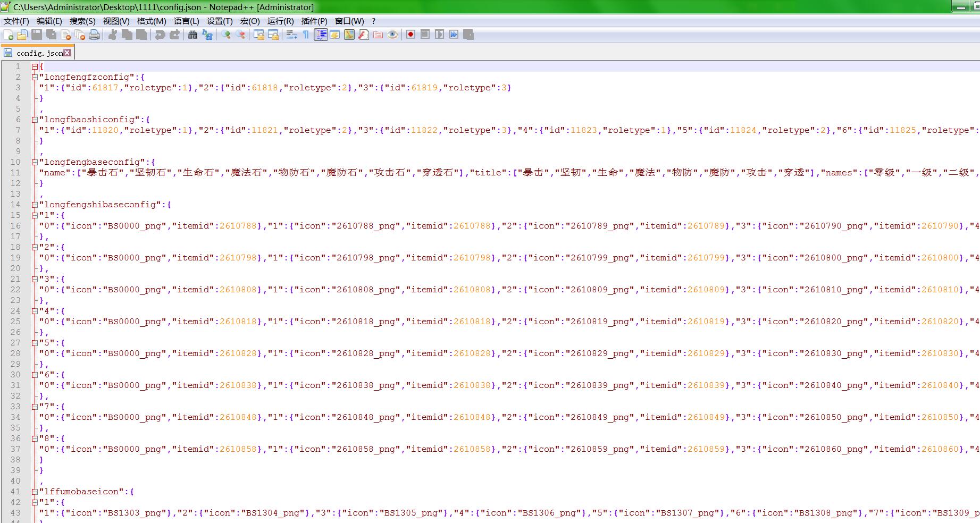Screen dimensions: 980x523
Task: Start macro recording with red dot icon
Action: click(411, 35)
